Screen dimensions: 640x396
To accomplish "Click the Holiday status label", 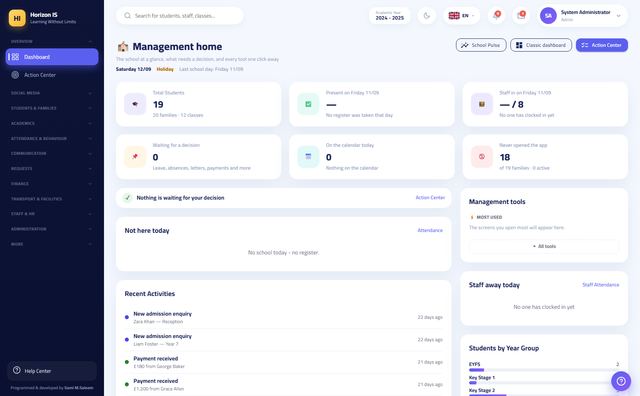I will click(x=165, y=69).
